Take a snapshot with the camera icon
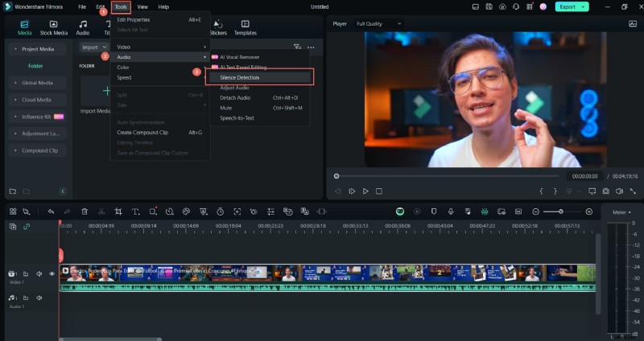The image size is (644, 341). pyautogui.click(x=605, y=191)
